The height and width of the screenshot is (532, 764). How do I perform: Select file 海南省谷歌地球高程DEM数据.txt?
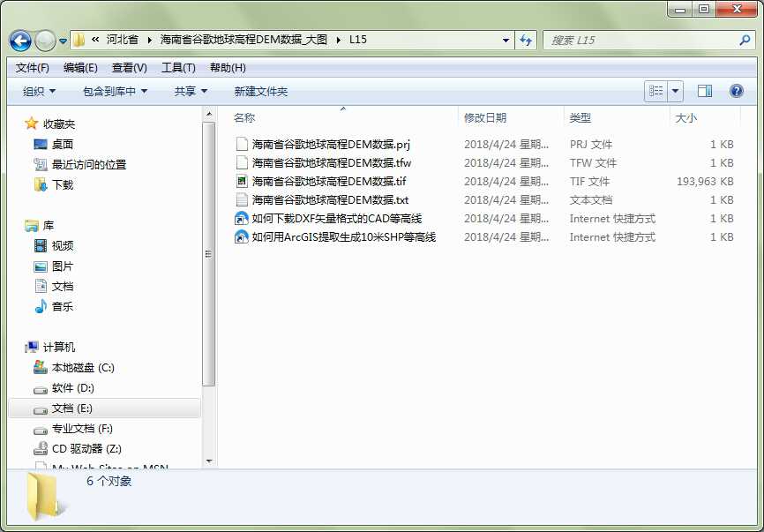click(x=330, y=199)
